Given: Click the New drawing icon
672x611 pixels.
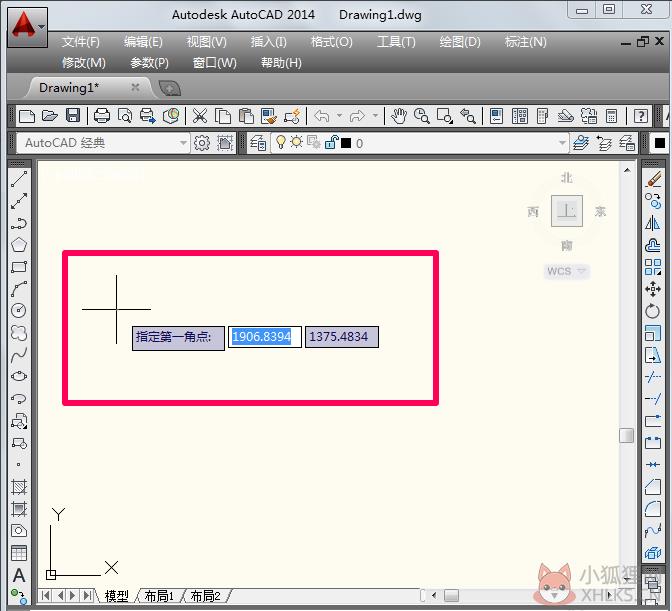Looking at the screenshot, I should point(27,116).
